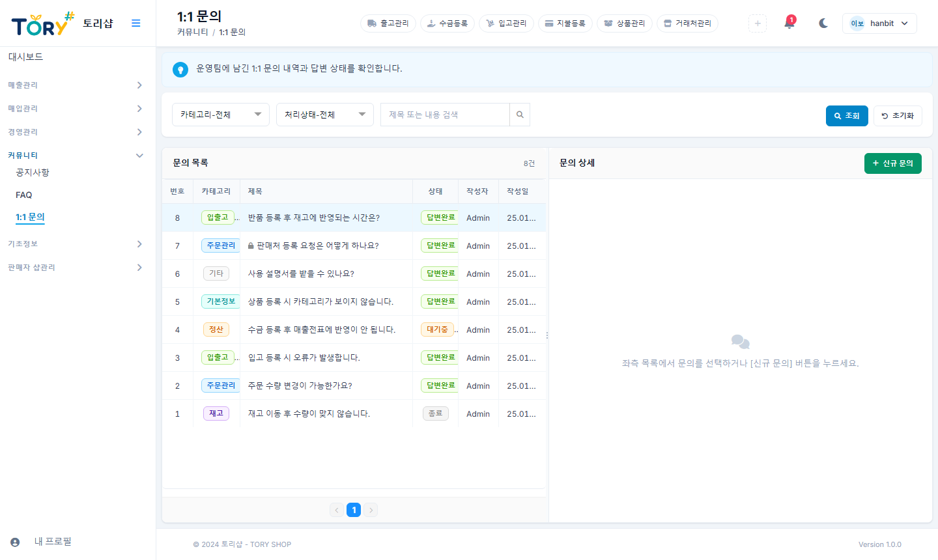Click page 1 in pagination
Screen dimensions: 938x560
(x=354, y=511)
